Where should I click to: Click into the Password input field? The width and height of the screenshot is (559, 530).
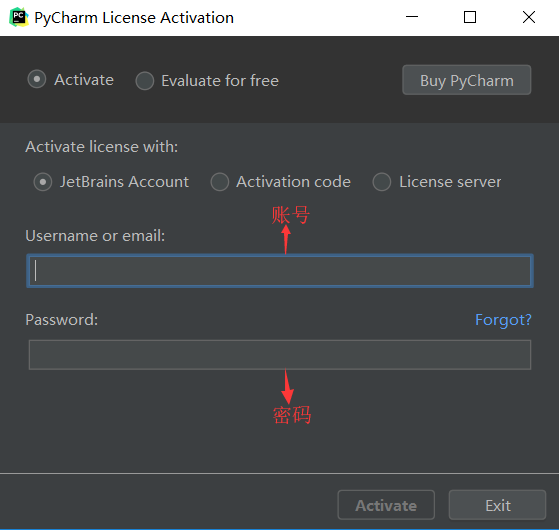point(280,355)
